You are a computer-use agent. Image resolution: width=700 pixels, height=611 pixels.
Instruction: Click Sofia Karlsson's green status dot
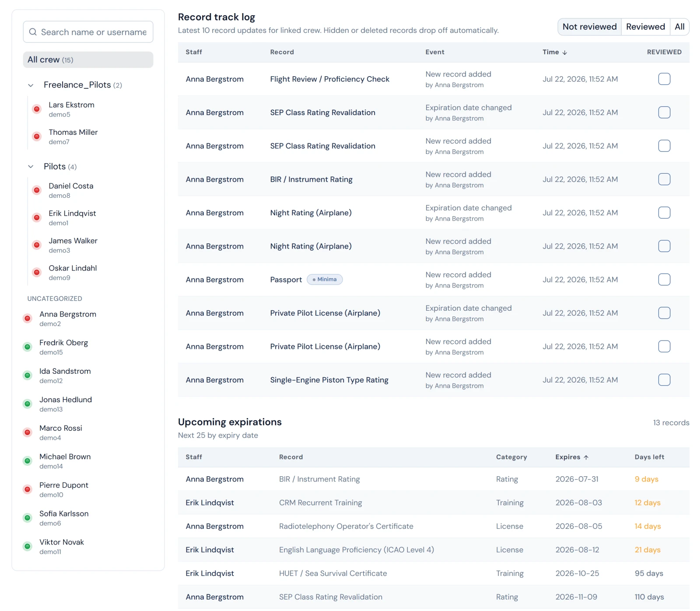[28, 518]
